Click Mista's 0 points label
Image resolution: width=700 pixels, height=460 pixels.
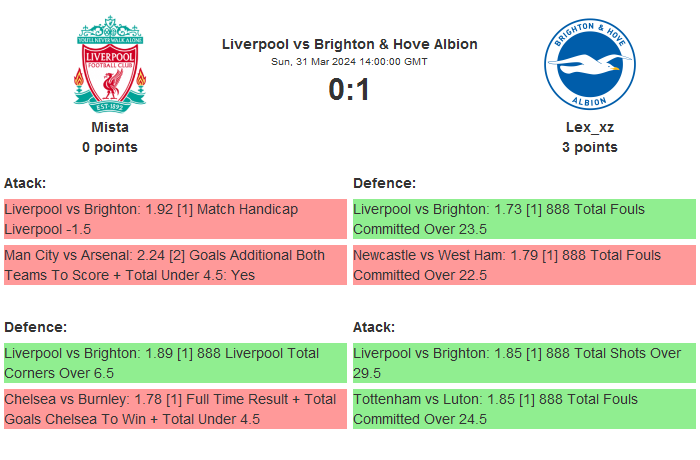[x=110, y=147]
